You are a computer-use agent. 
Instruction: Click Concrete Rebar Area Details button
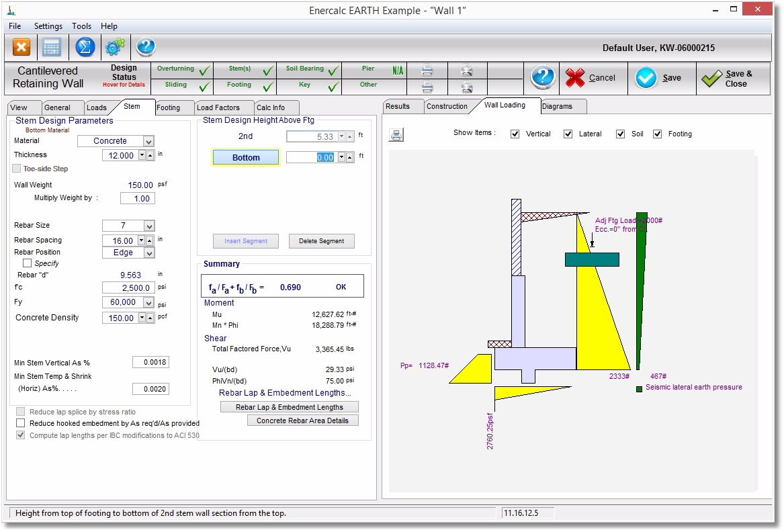302,420
